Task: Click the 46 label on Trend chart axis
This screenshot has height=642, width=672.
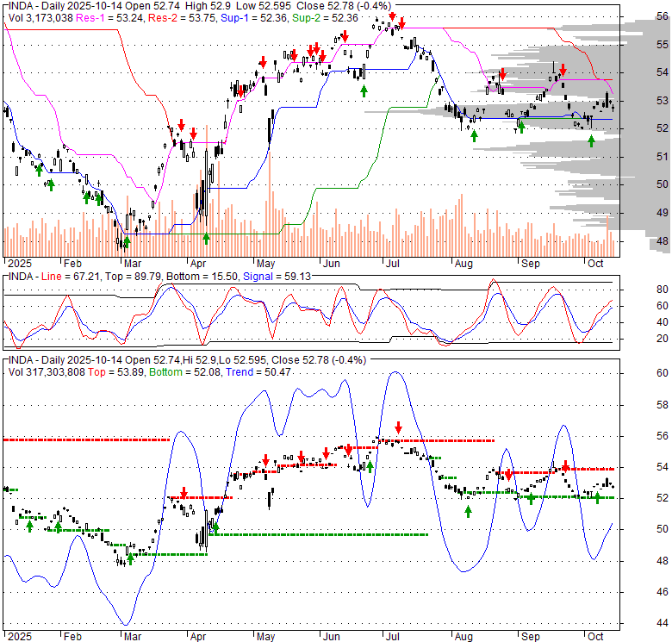Action: click(x=663, y=592)
